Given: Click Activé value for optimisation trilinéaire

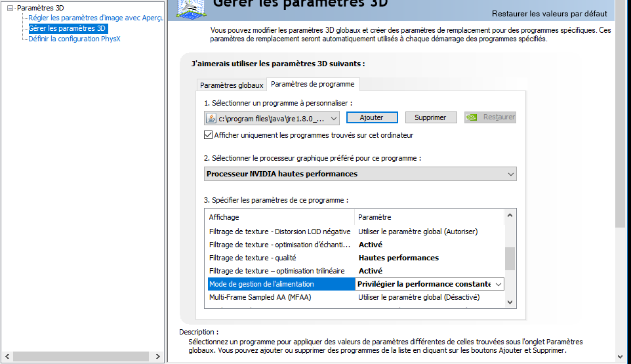Looking at the screenshot, I should 370,271.
